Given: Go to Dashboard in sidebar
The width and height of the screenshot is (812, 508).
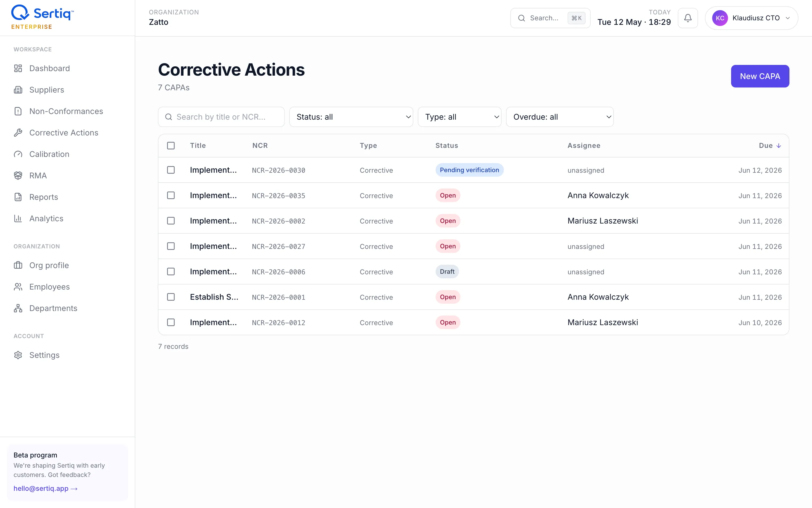Looking at the screenshot, I should [x=50, y=68].
